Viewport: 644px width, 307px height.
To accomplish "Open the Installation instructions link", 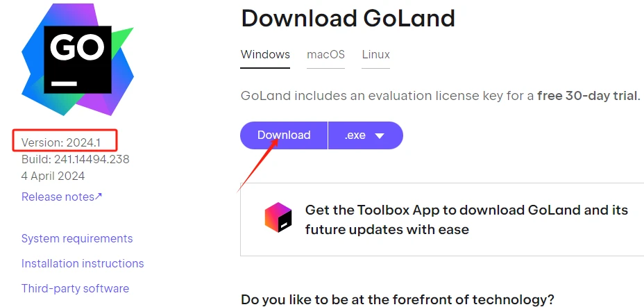I will tap(83, 263).
